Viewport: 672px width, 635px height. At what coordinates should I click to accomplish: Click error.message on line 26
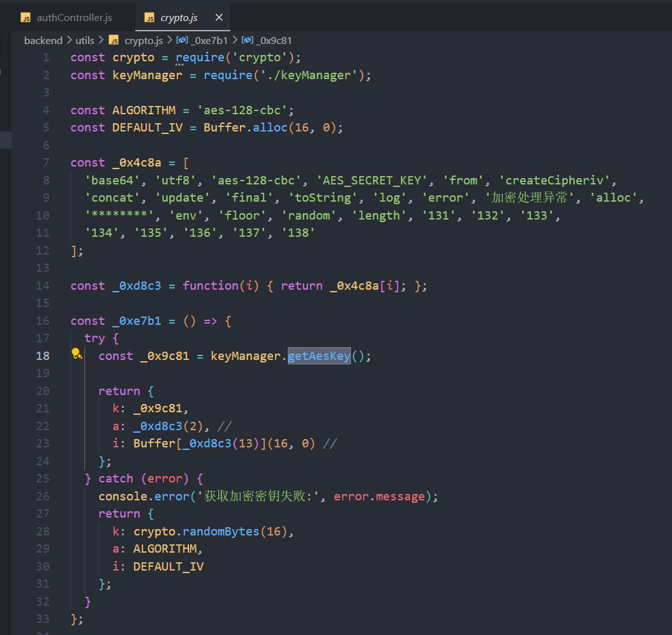tap(379, 496)
